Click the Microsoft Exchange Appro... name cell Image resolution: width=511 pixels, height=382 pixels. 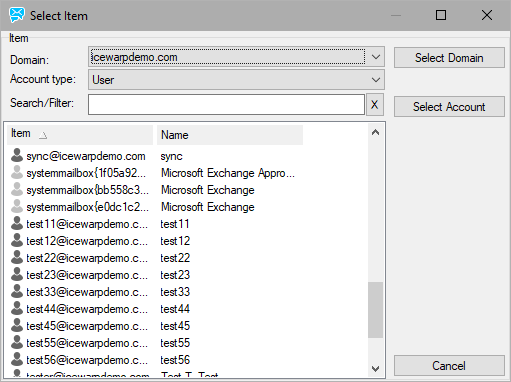[228, 173]
